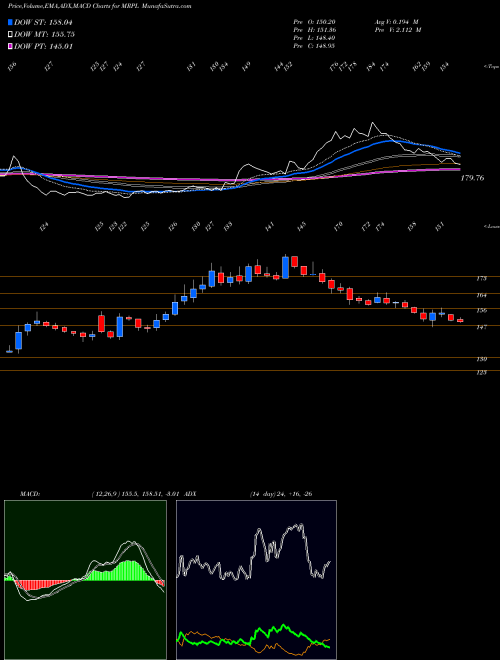Click the 'Pre C: 148.95' close value

pos(314,46)
